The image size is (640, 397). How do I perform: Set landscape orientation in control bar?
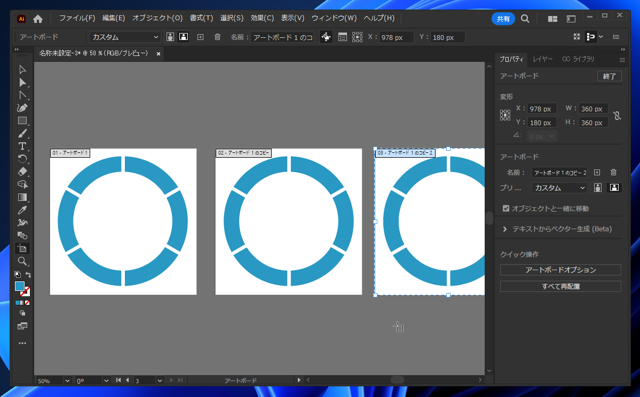[184, 37]
